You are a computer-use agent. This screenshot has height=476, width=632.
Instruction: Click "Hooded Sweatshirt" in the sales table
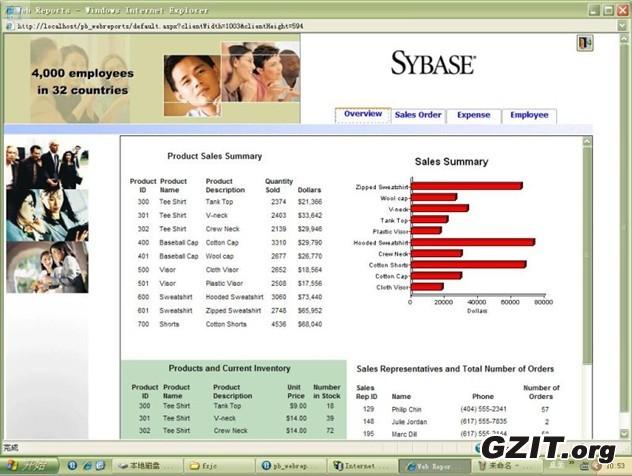pyautogui.click(x=234, y=297)
